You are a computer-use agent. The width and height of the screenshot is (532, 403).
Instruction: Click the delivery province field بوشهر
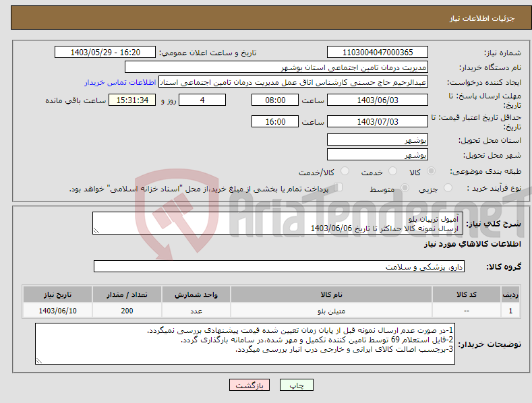click(378, 139)
